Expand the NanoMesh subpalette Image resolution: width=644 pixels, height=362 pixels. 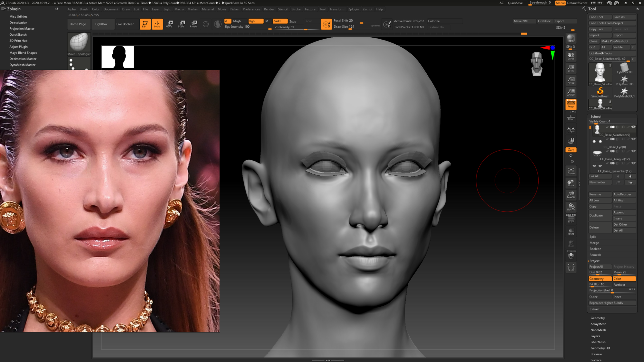tap(598, 330)
